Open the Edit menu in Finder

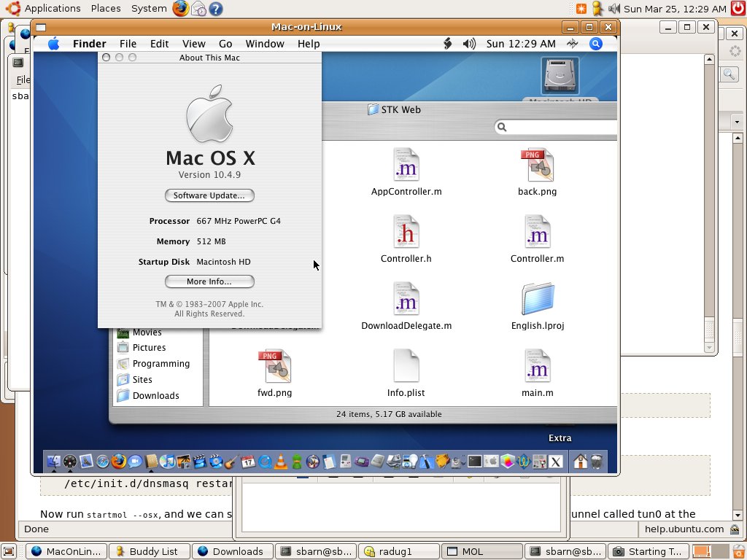[160, 44]
